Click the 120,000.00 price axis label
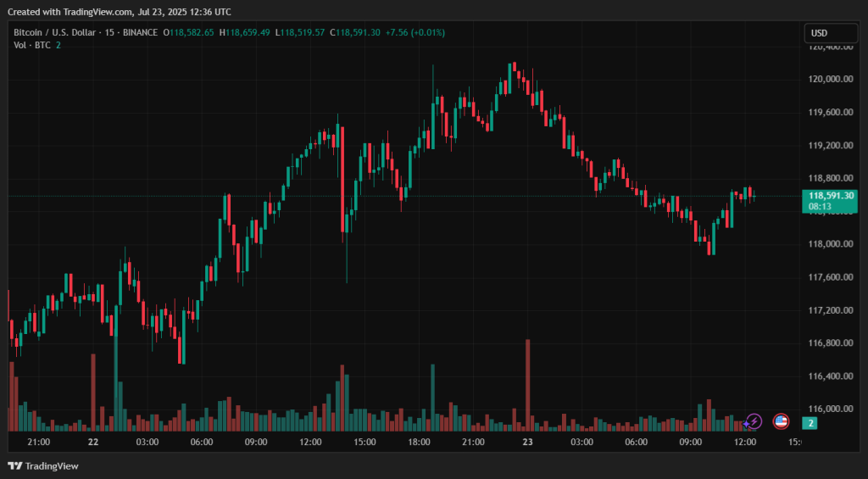The width and height of the screenshot is (868, 479). click(x=831, y=79)
